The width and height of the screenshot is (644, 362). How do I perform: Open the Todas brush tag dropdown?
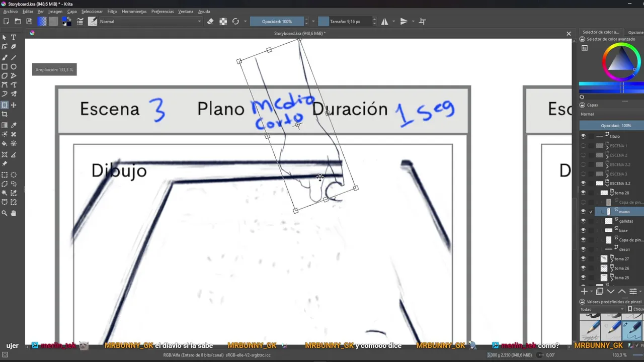pyautogui.click(x=602, y=309)
